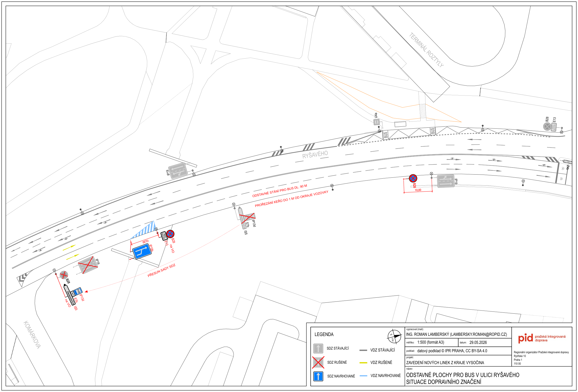The width and height of the screenshot is (578, 392).
Task: Click the lower yellow removed-marking arrow
Action: (x=73, y=257)
